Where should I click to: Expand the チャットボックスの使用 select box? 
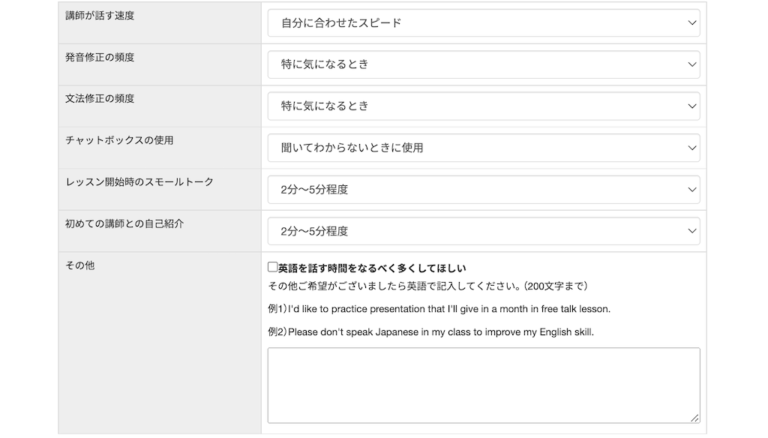(x=483, y=148)
